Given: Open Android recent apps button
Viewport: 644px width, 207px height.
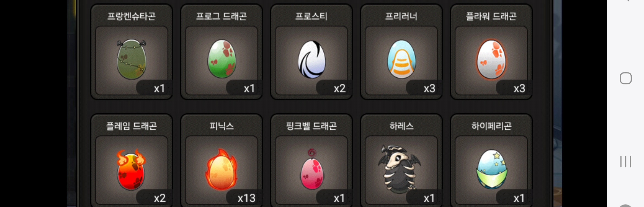Looking at the screenshot, I should click(626, 162).
